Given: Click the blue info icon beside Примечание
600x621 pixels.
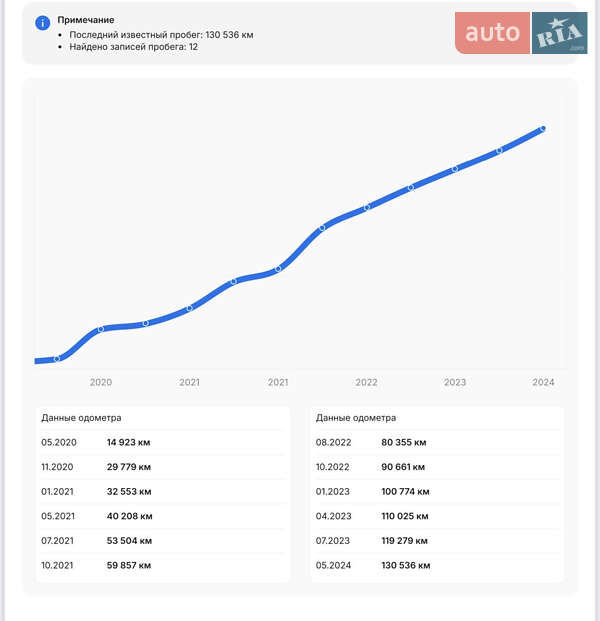Looking at the screenshot, I should tap(42, 23).
